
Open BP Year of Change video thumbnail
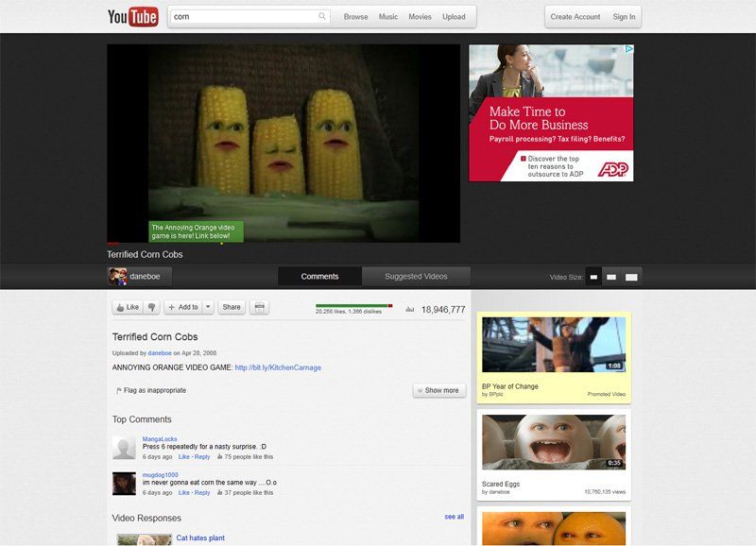[x=554, y=345]
